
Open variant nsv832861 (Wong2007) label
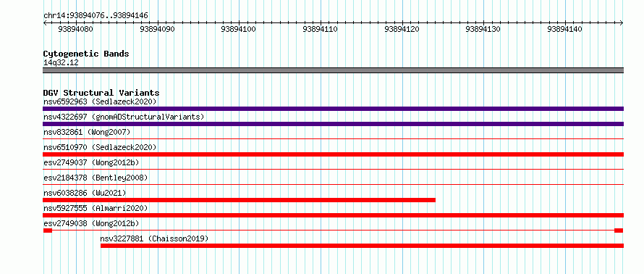coord(87,132)
